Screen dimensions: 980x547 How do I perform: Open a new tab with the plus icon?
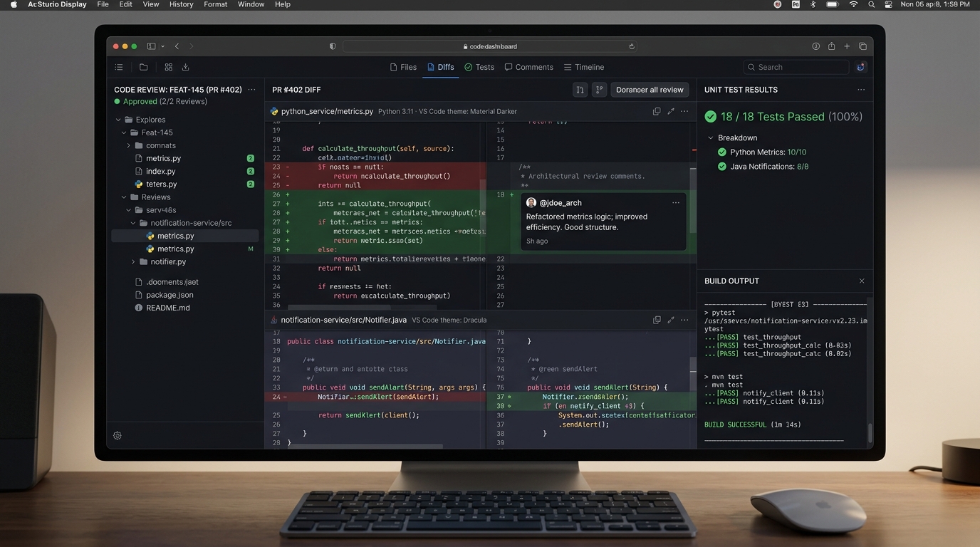(x=847, y=46)
